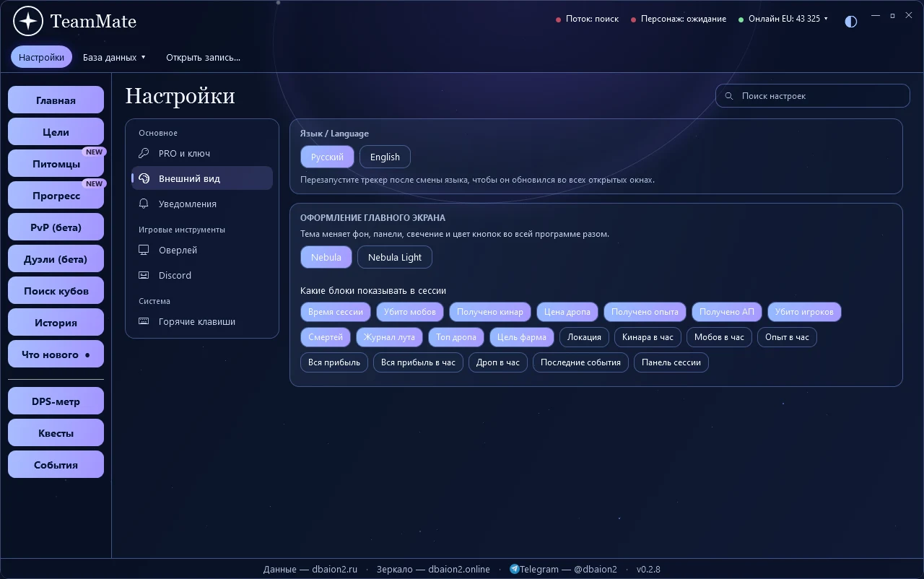Select the Nebula theme
Image resolution: width=924 pixels, height=579 pixels.
326,257
